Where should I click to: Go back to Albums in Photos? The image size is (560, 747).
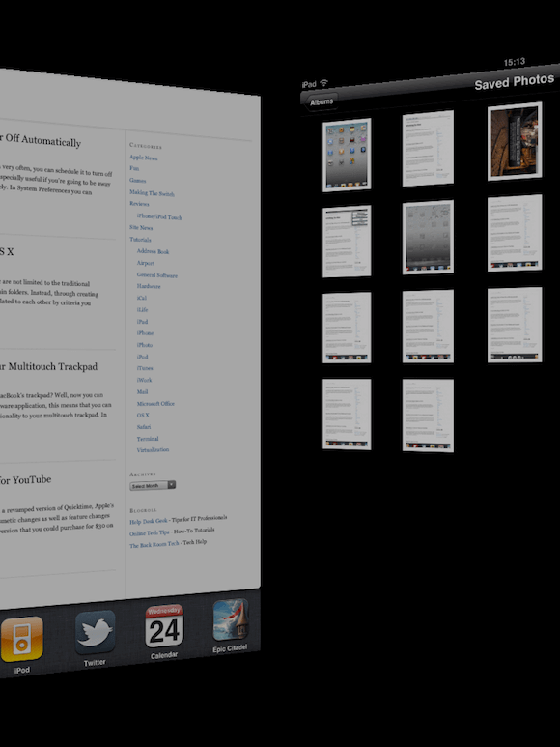tap(320, 101)
